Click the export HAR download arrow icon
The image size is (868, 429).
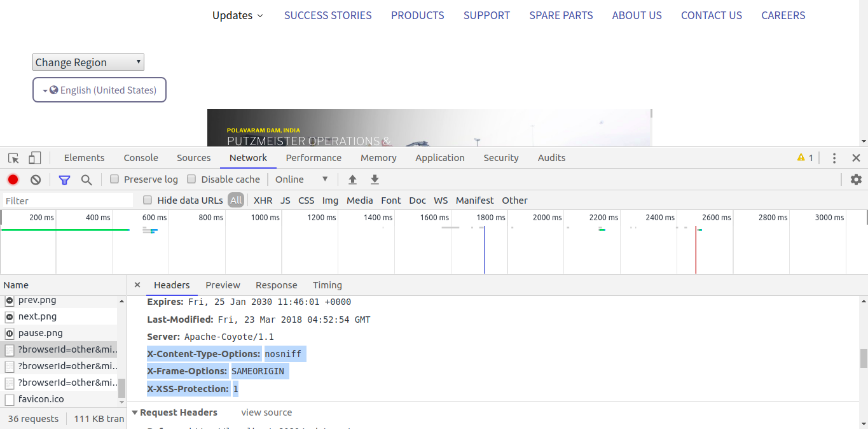click(x=375, y=179)
